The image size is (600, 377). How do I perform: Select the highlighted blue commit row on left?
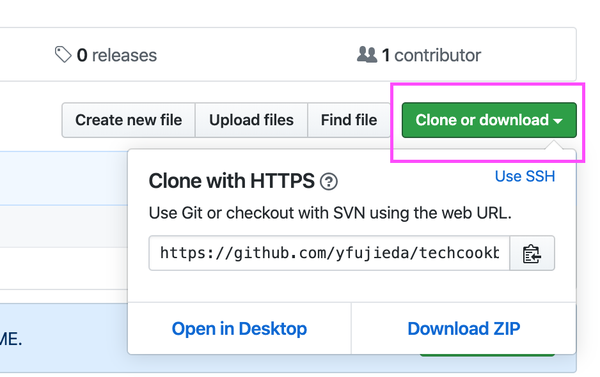[64, 178]
